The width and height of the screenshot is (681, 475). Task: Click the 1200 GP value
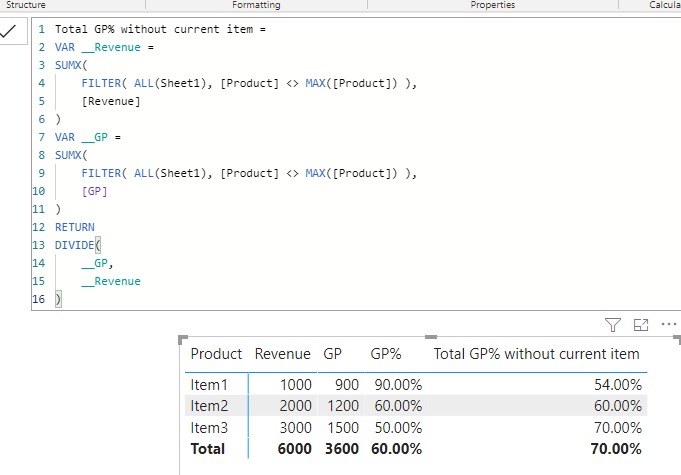click(x=343, y=406)
